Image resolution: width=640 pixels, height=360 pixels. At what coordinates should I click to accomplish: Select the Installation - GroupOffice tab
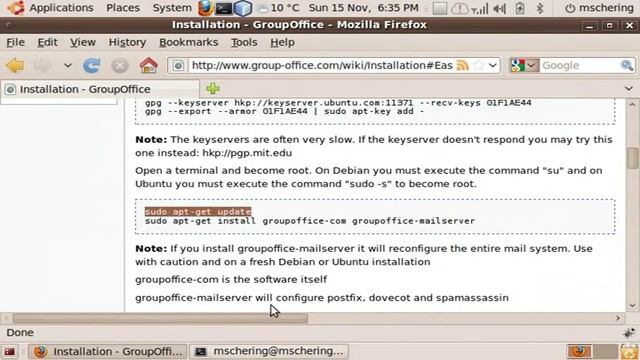point(100,89)
